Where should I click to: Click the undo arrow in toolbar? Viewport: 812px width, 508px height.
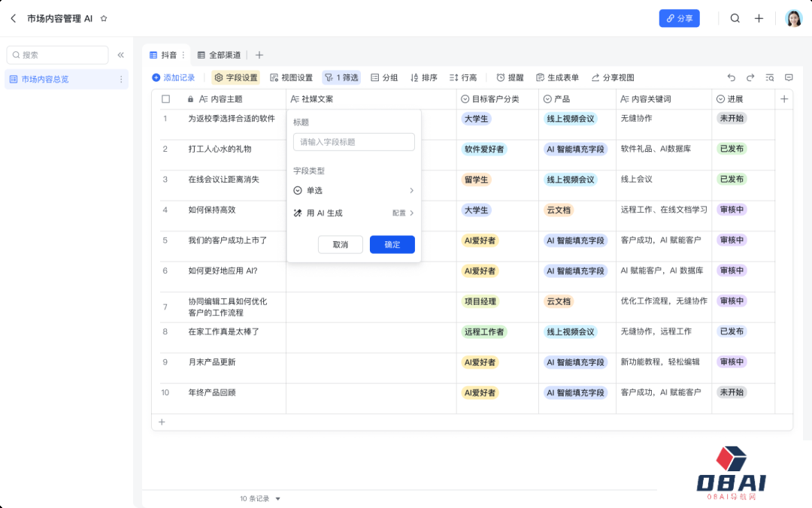coord(731,77)
